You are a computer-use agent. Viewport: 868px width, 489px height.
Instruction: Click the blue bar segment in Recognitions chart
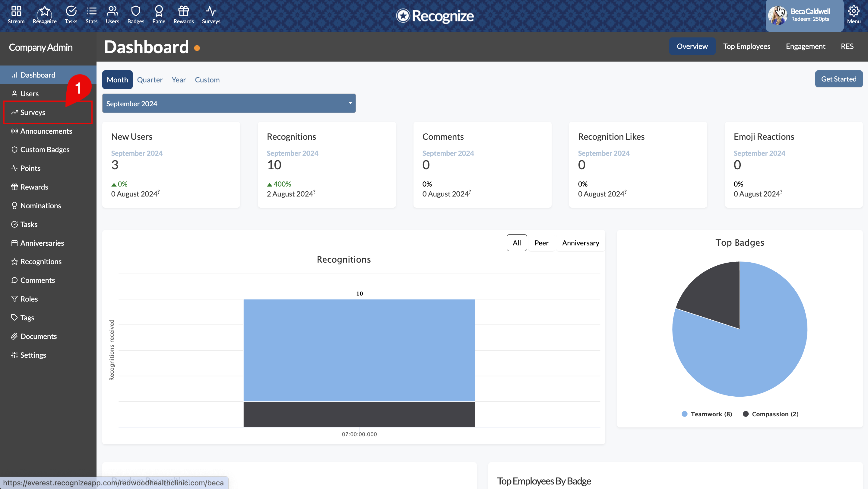[x=359, y=350]
